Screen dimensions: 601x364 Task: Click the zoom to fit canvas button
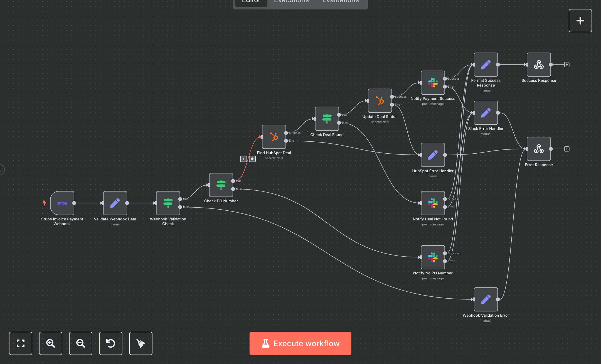pos(21,343)
